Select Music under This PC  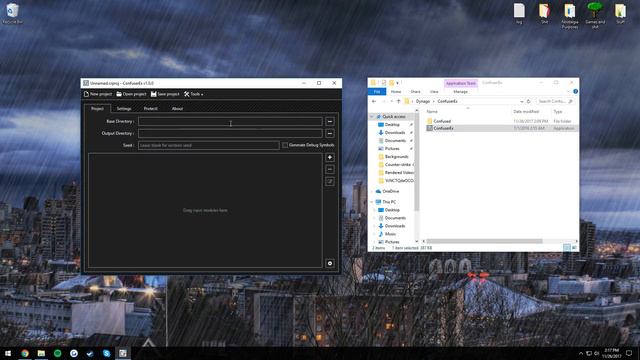390,234
